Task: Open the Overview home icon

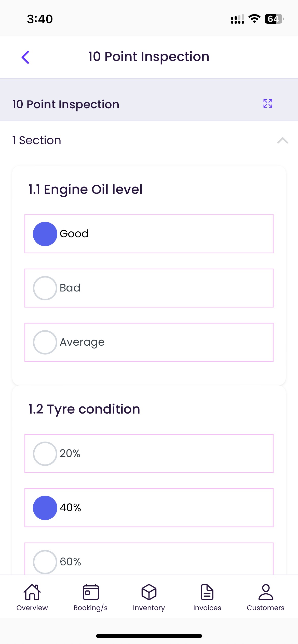Action: (x=32, y=592)
